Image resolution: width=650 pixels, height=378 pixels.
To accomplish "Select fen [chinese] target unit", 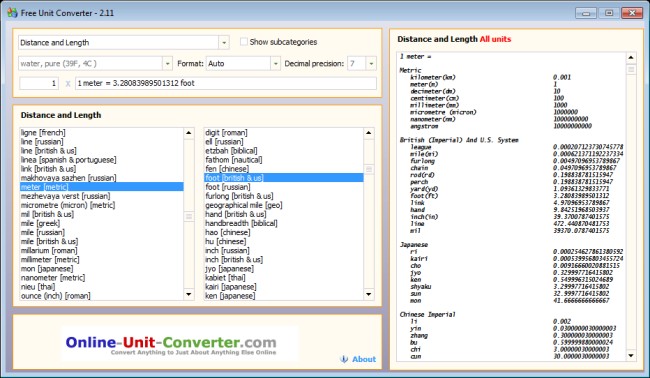I will coord(284,169).
